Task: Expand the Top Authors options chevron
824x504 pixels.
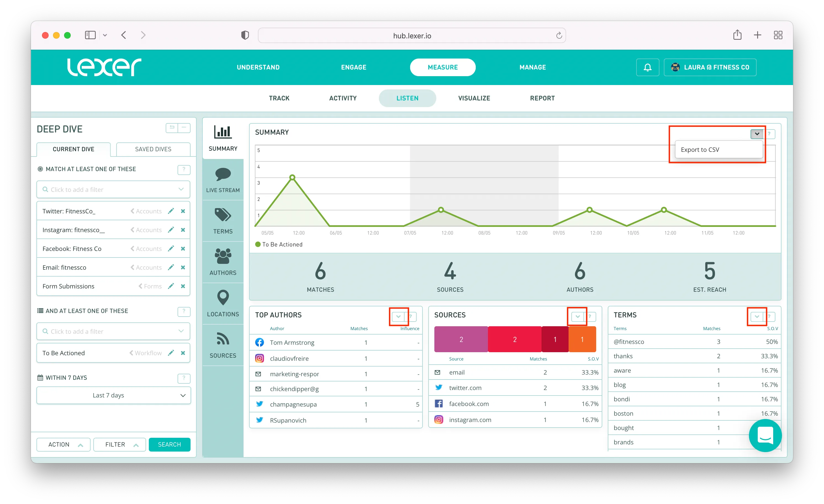Action: (398, 317)
